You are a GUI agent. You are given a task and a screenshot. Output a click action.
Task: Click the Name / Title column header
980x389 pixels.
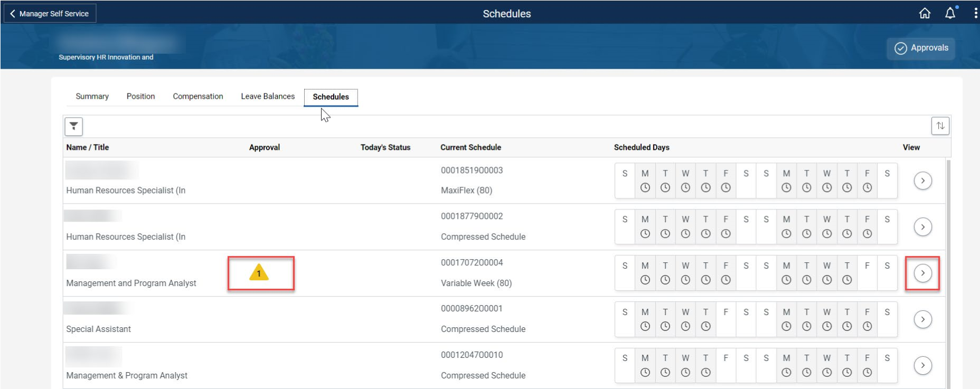pyautogui.click(x=88, y=147)
